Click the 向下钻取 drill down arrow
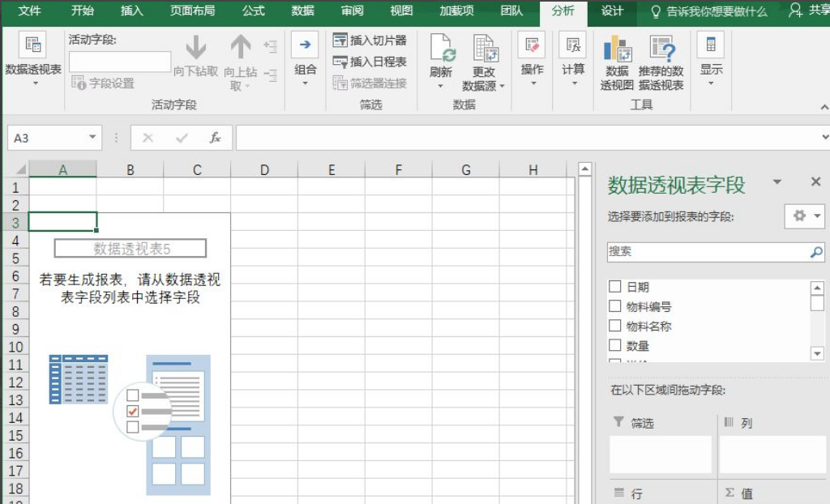The image size is (830, 504). (196, 48)
